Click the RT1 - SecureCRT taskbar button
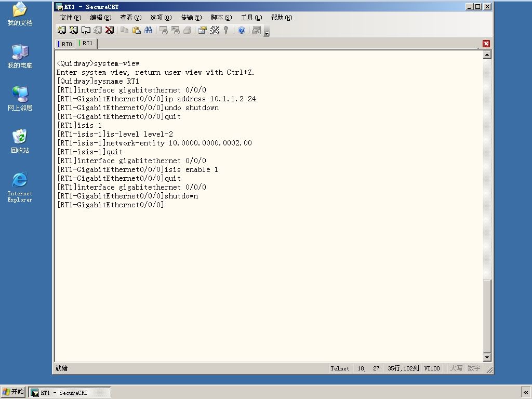Image resolution: width=532 pixels, height=399 pixels. (x=70, y=393)
